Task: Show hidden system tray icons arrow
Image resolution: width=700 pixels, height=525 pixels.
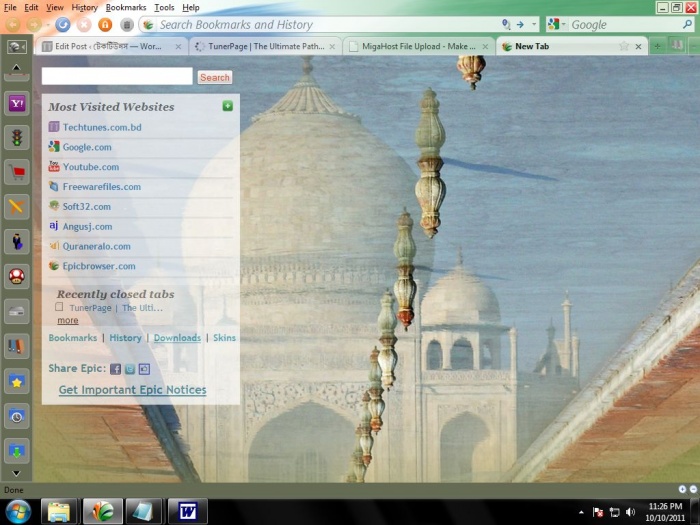Action: click(x=581, y=512)
